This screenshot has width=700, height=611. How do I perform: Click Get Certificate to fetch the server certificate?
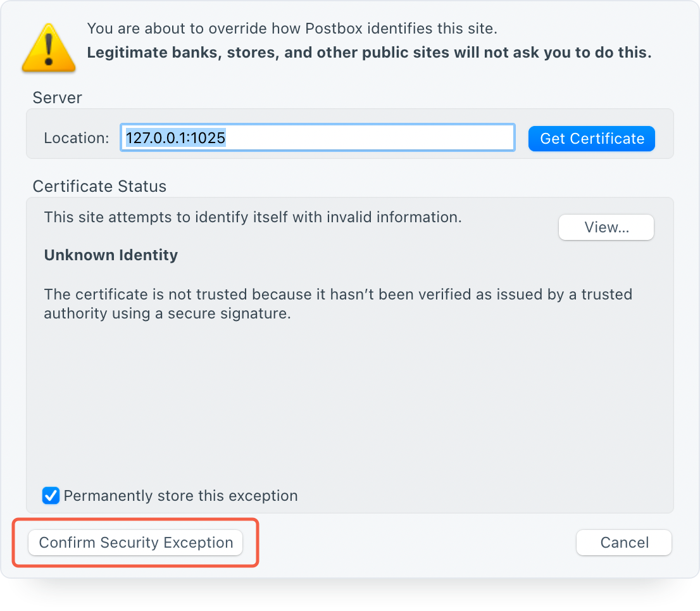coord(591,138)
